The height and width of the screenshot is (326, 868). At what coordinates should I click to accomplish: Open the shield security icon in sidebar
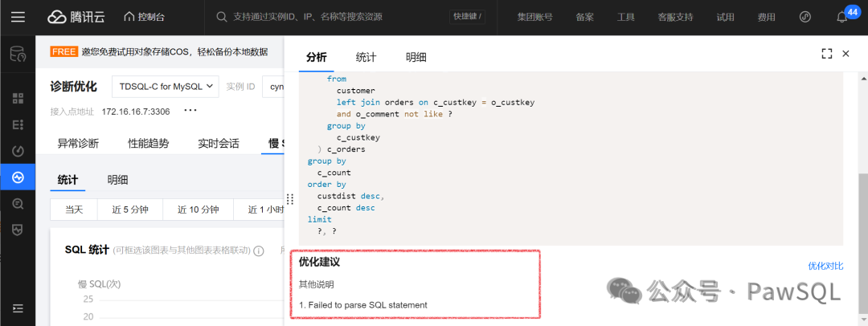pos(18,230)
